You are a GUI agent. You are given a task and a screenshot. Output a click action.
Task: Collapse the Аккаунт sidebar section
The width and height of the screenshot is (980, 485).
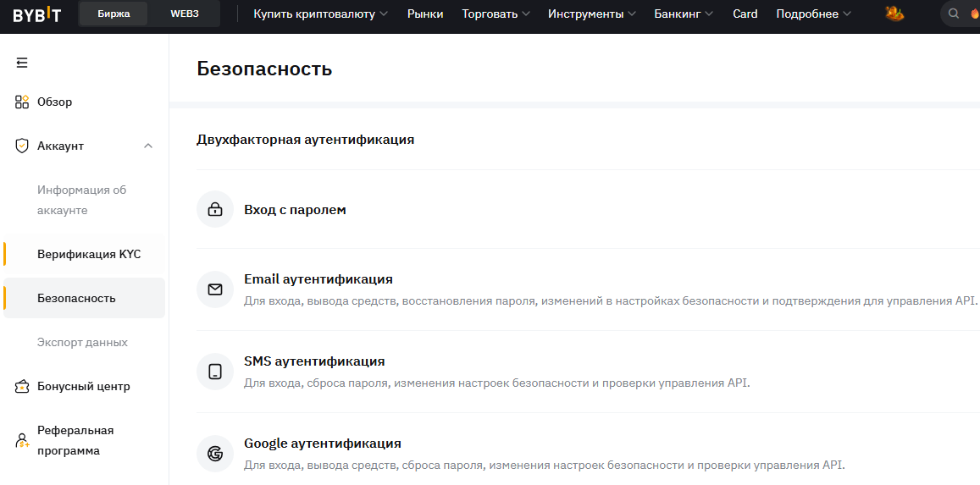pos(148,146)
